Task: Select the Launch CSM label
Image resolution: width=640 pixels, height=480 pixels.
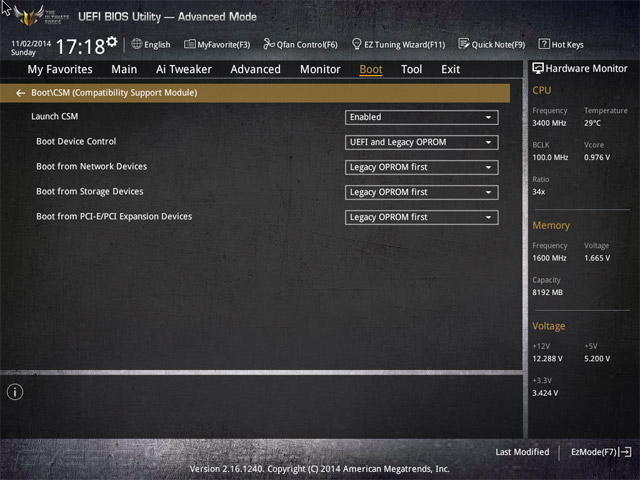Action: pos(55,116)
